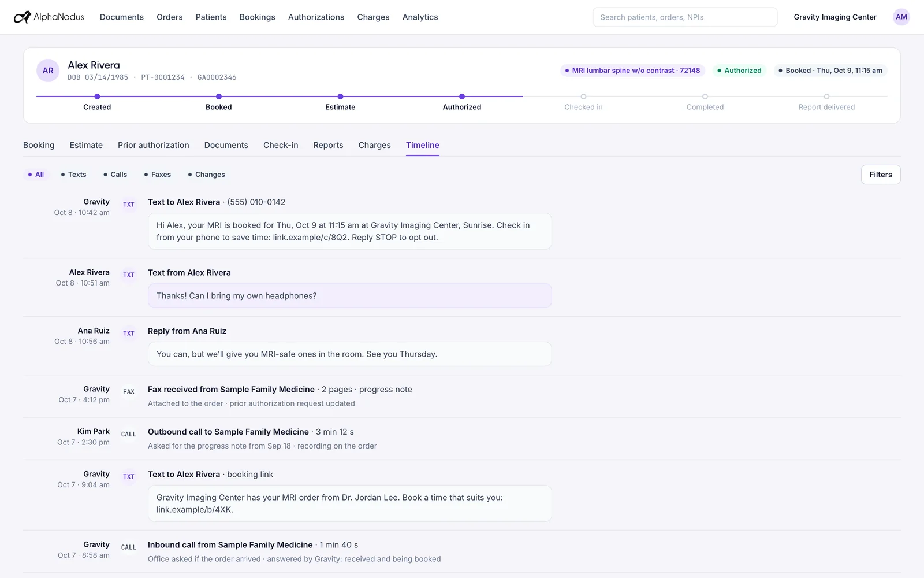This screenshot has height=578, width=924.
Task: Click the Checked in step marker
Action: click(583, 97)
